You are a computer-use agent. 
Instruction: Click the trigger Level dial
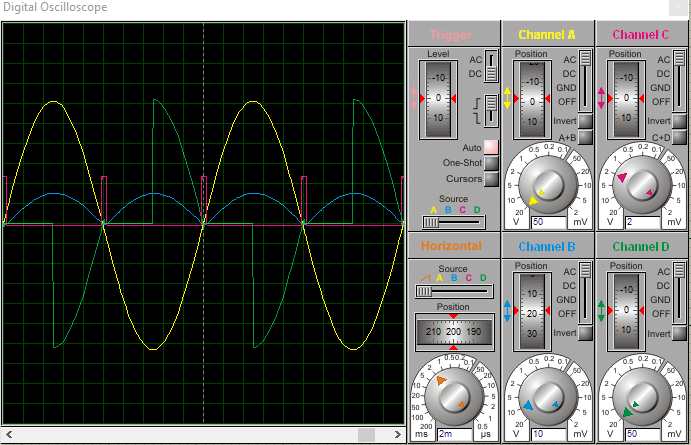[438, 99]
